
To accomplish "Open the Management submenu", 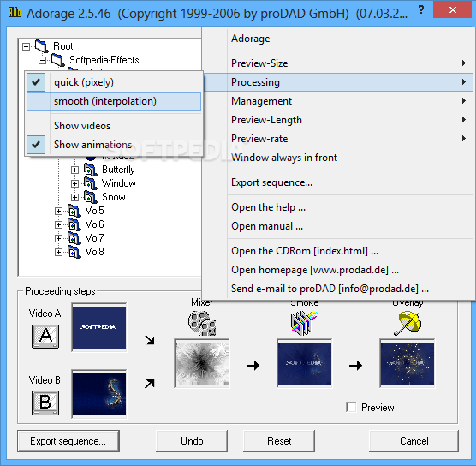I will click(x=338, y=101).
